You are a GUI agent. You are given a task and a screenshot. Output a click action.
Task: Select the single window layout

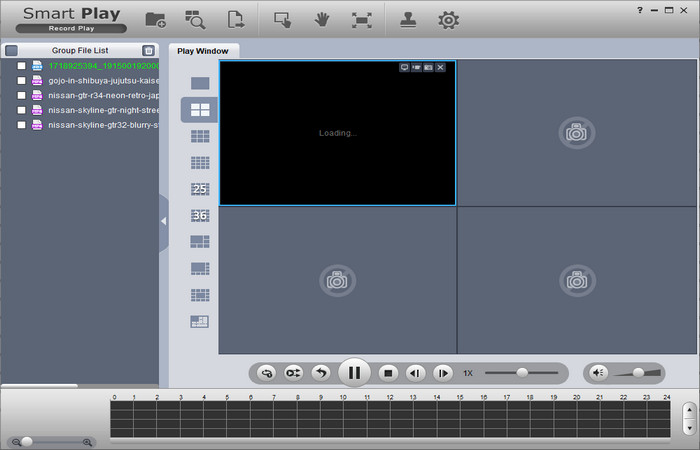click(x=200, y=83)
